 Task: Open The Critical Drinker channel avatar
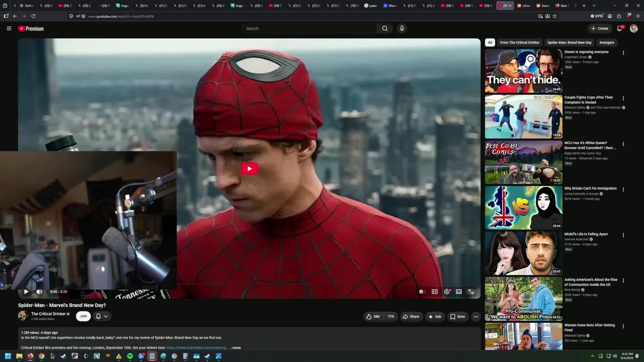tap(23, 316)
